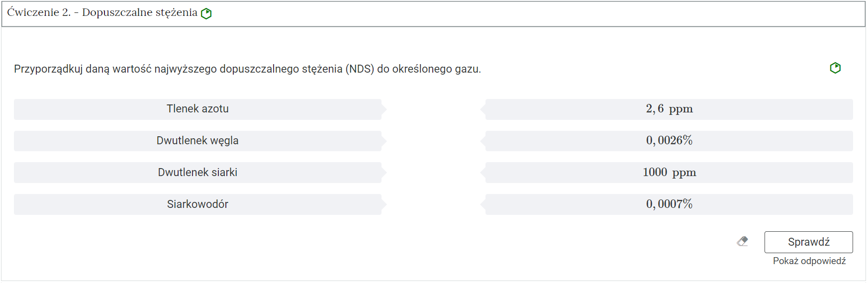Choose the 0,0007% value
This screenshot has height=283, width=868.
pyautogui.click(x=669, y=204)
